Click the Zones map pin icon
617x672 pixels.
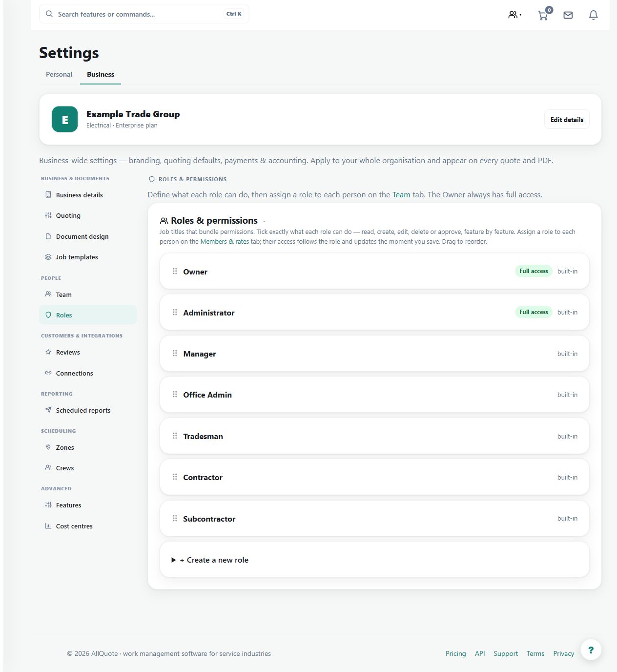(x=48, y=447)
